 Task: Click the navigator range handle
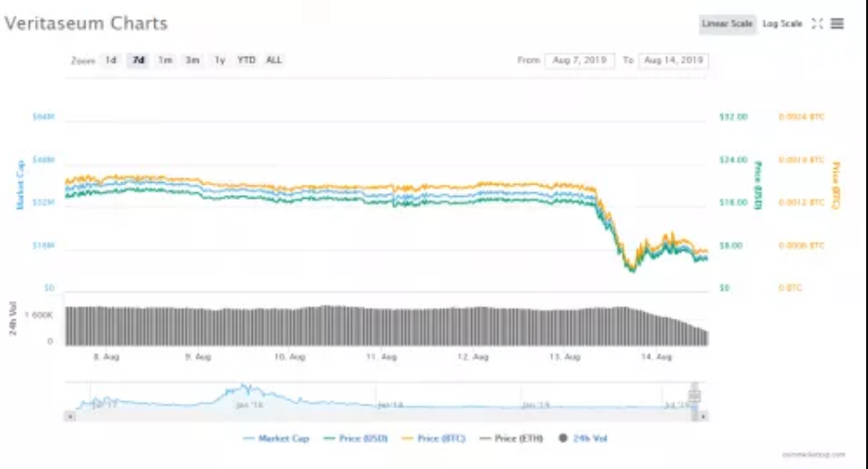pyautogui.click(x=694, y=396)
